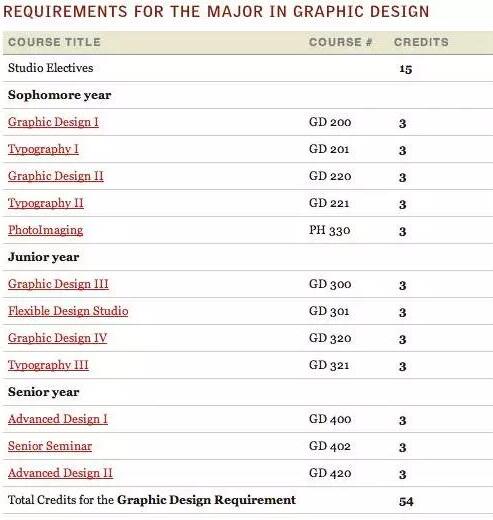
Task: Follow the Senior Seminar link
Action: [50, 446]
